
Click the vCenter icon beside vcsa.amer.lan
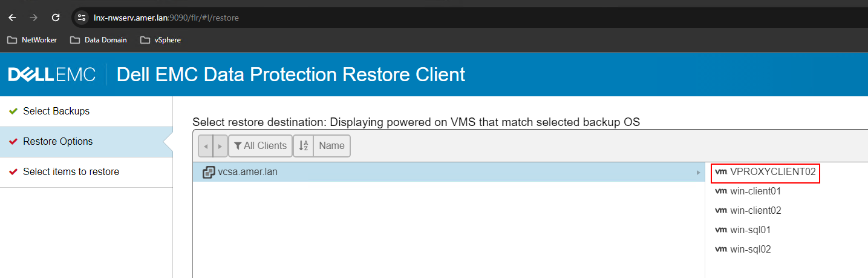[208, 172]
